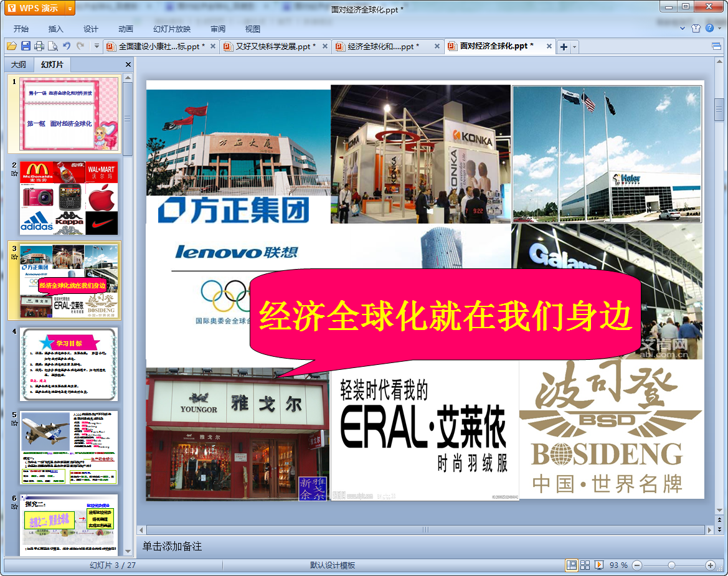
Task: Go to next slide double-arrow button
Action: tap(719, 529)
